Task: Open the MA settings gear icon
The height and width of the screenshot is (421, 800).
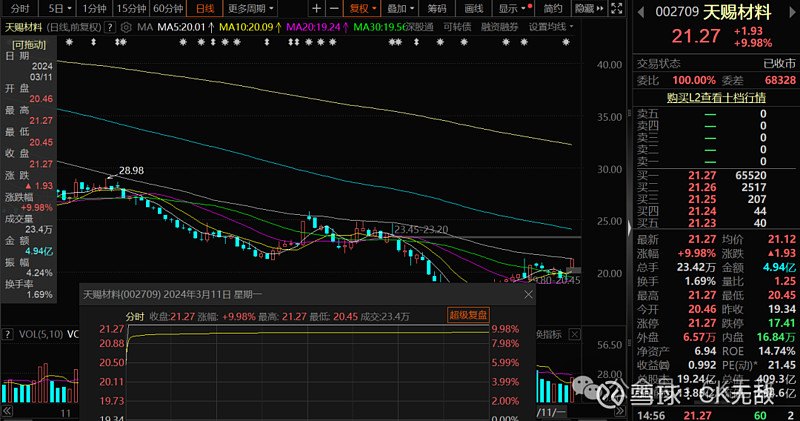Action: pyautogui.click(x=126, y=27)
